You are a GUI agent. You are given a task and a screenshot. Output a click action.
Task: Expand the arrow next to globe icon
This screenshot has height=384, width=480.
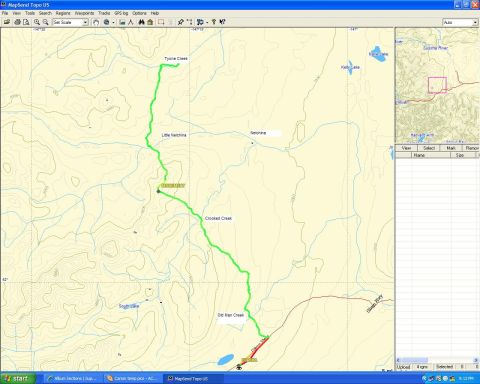pyautogui.click(x=113, y=22)
